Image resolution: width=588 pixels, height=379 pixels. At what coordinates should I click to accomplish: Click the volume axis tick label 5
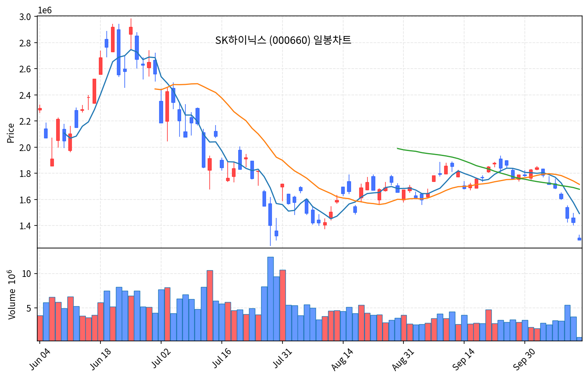(29, 309)
